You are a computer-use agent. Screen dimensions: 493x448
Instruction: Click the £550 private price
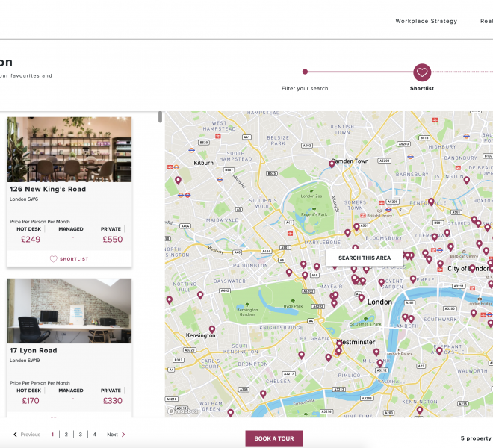pos(113,240)
